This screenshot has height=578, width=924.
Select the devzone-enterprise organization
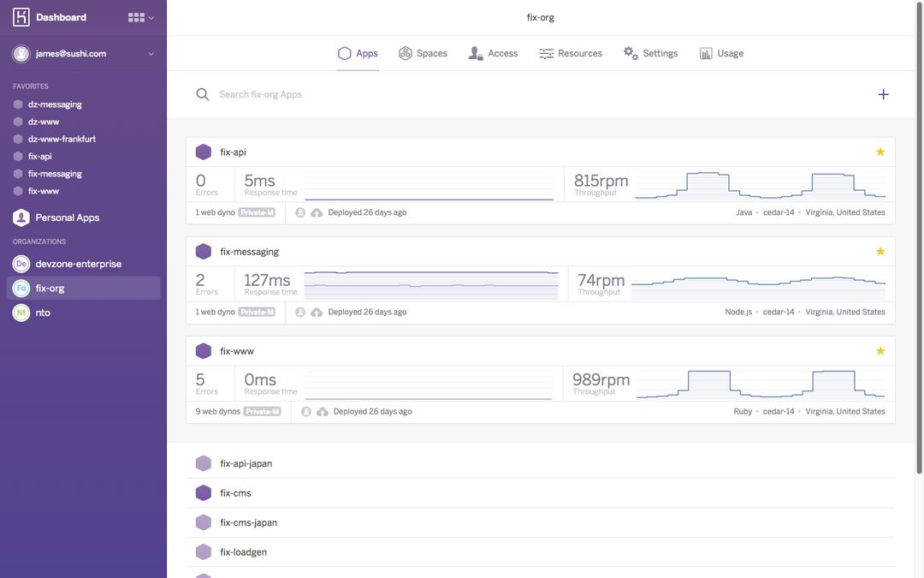[x=78, y=264]
